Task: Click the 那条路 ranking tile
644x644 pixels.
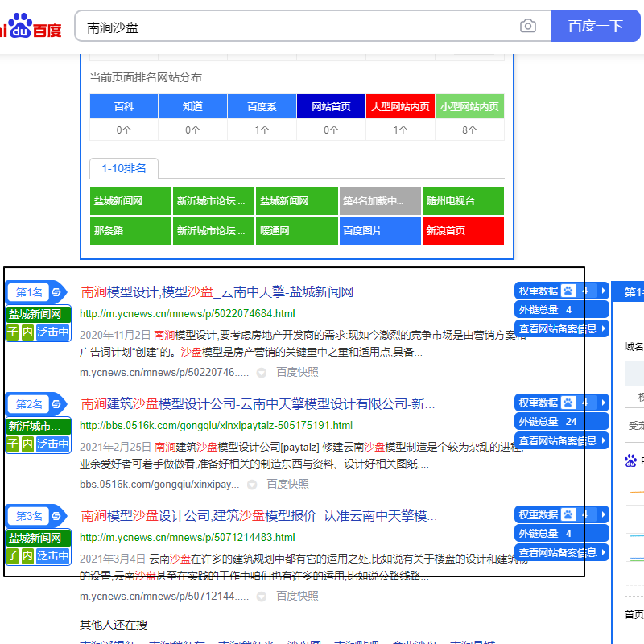Action: 130,231
